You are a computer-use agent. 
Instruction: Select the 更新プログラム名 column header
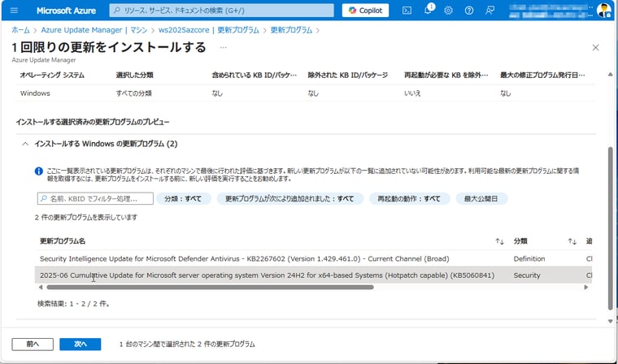coord(63,241)
